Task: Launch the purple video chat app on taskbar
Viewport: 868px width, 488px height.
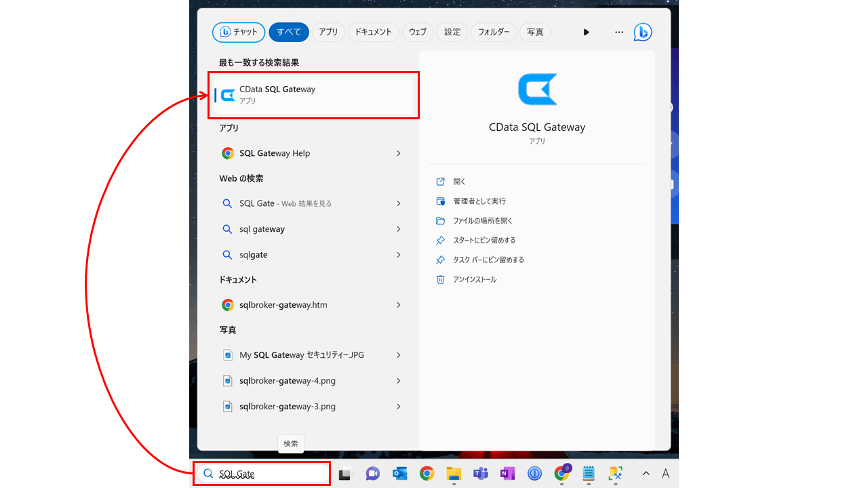Action: (x=372, y=474)
